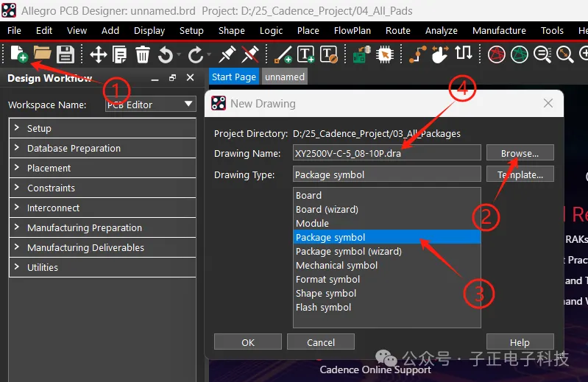Click the Unfix crossed pin icon

point(250,54)
